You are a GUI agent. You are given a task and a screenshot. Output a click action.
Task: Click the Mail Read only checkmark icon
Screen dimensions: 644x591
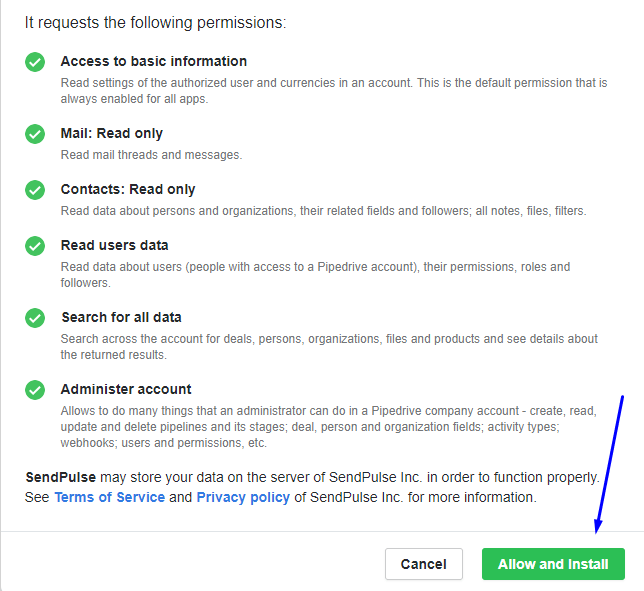point(35,134)
